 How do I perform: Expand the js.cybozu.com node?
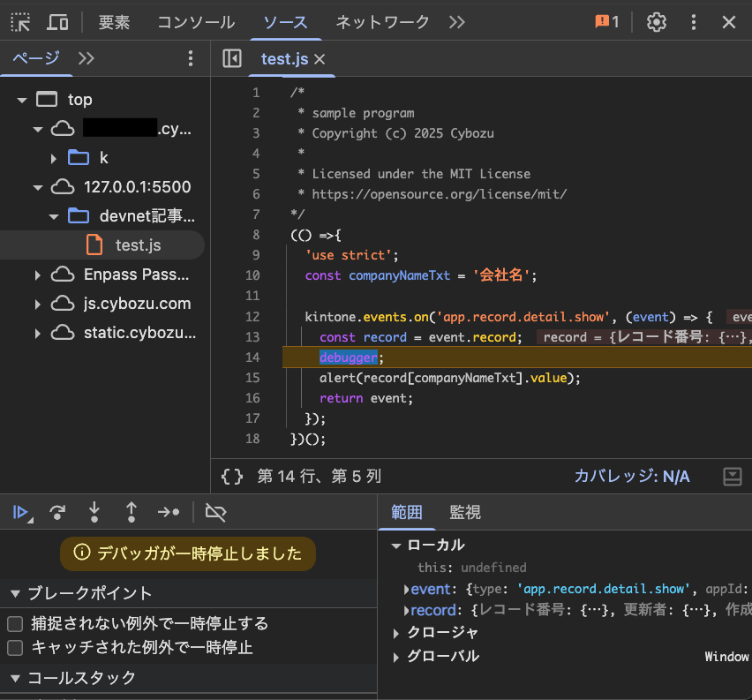[x=37, y=305]
